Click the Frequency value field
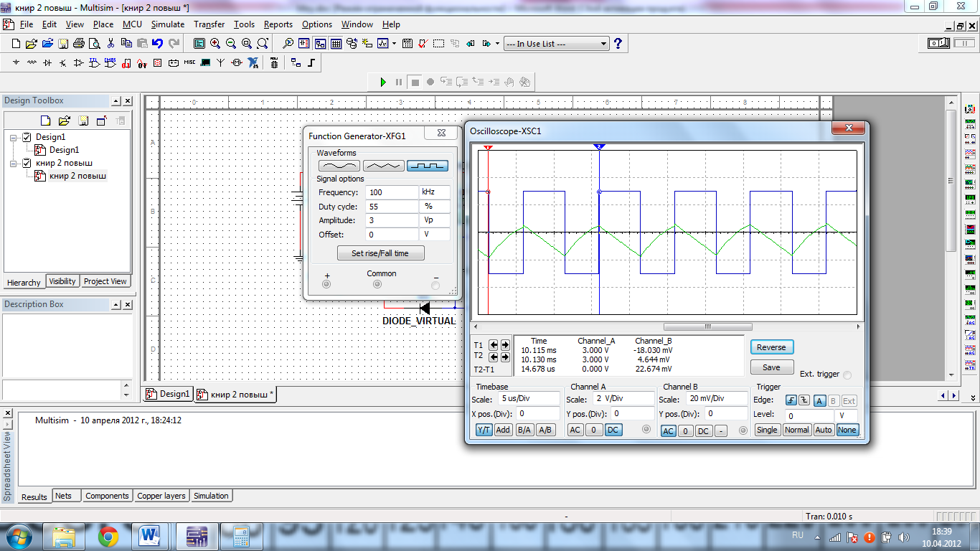The image size is (980, 551). [392, 192]
